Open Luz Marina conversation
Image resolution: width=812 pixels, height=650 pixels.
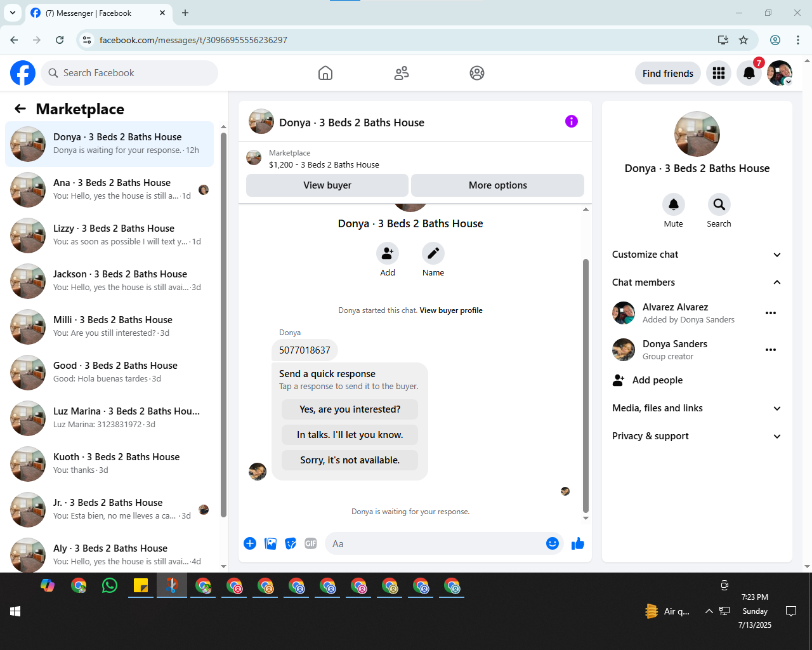point(110,418)
